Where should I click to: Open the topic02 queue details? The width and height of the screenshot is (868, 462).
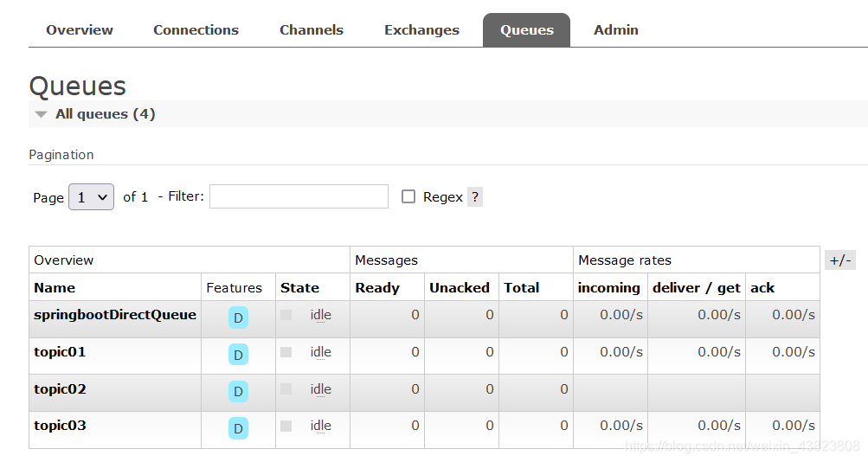tap(60, 389)
